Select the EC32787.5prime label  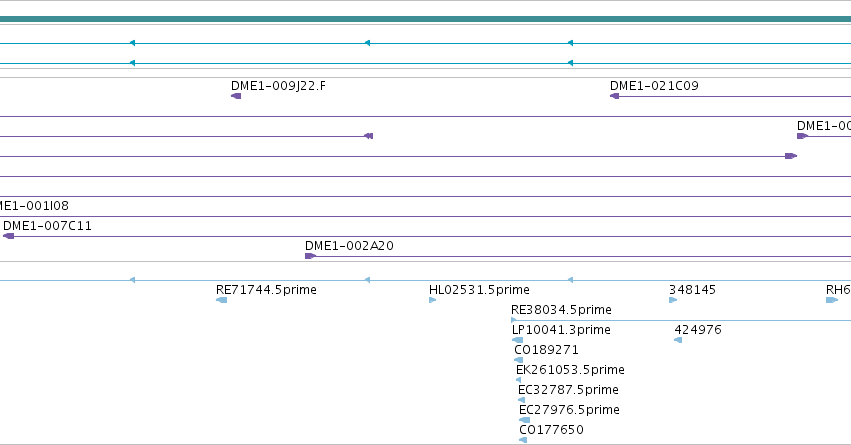(568, 390)
